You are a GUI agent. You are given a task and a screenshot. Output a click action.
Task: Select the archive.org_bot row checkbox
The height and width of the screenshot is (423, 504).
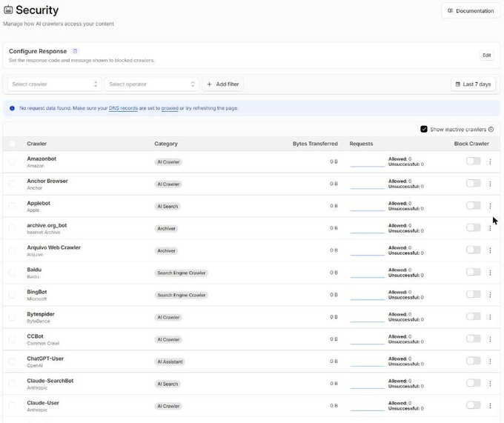tap(12, 228)
